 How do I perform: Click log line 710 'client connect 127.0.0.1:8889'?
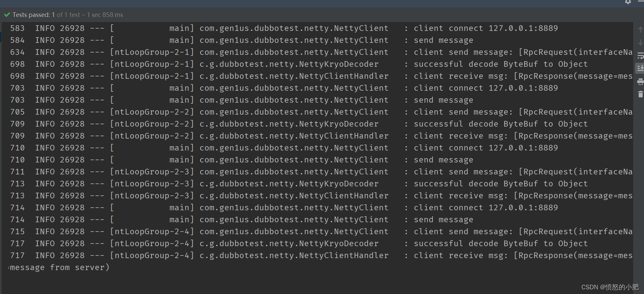point(284,148)
